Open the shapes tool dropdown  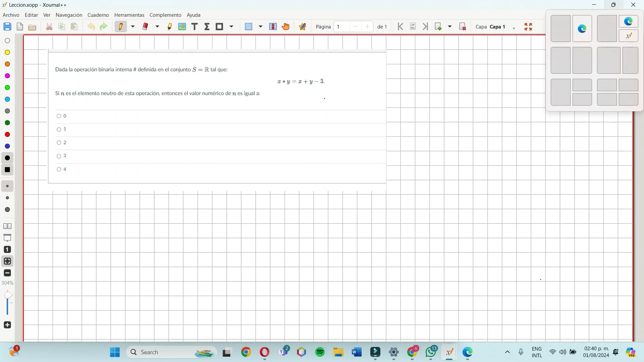click(232, 27)
